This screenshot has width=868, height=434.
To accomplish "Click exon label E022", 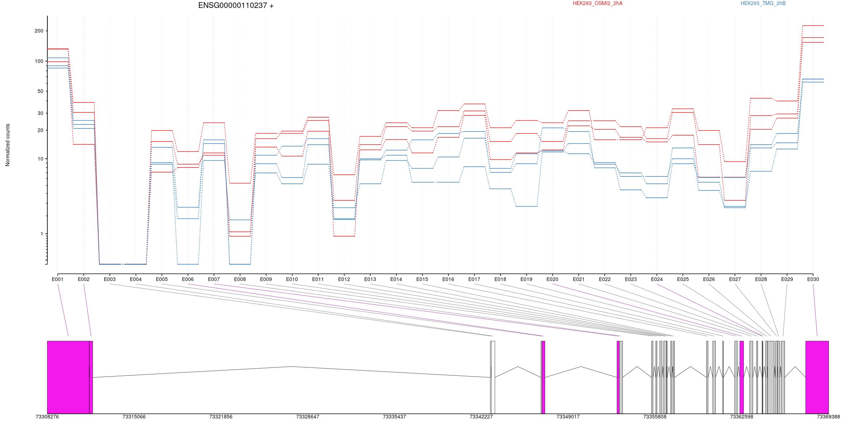I will tap(605, 279).
